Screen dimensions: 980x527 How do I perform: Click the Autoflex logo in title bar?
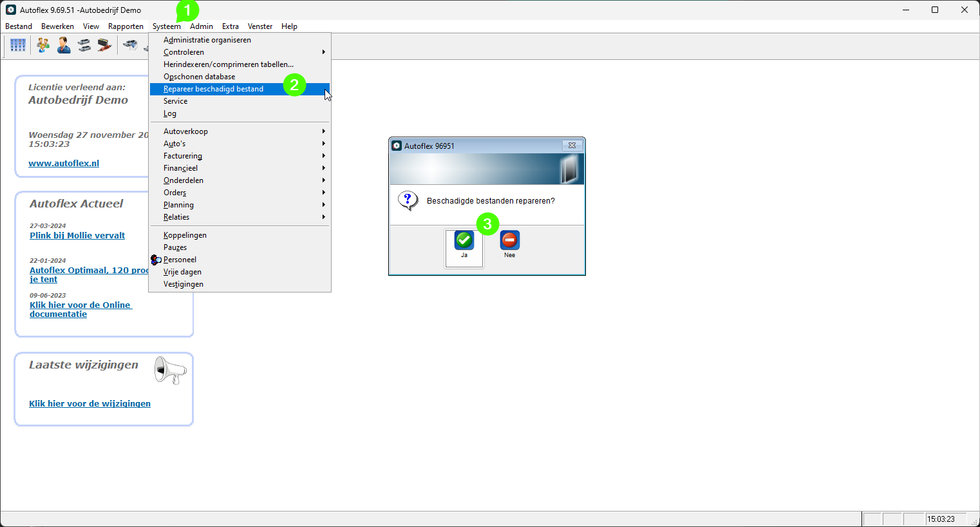point(10,10)
